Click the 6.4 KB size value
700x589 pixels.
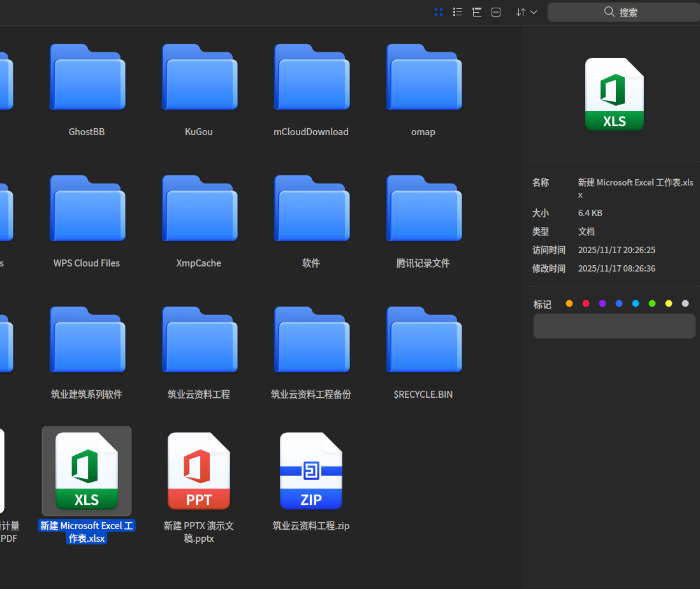(590, 213)
